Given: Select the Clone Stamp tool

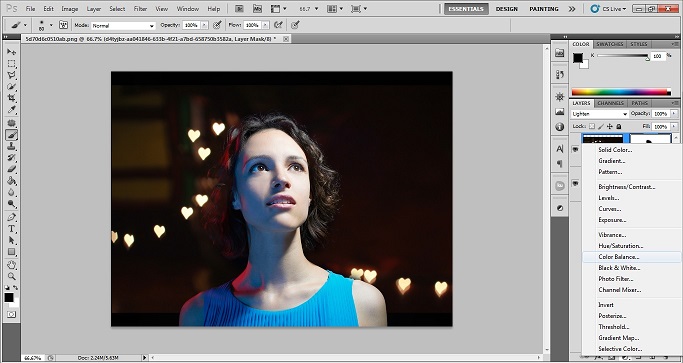Looking at the screenshot, I should pyautogui.click(x=11, y=147).
